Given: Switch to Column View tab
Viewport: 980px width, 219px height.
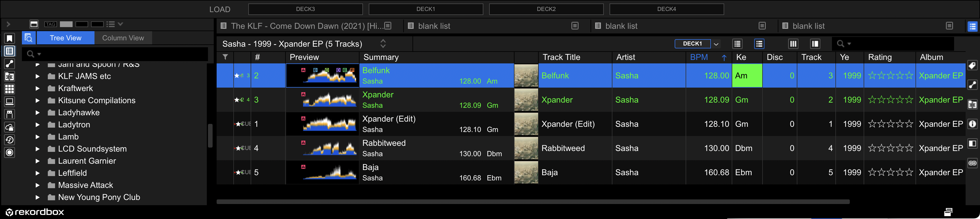Looking at the screenshot, I should click(123, 38).
